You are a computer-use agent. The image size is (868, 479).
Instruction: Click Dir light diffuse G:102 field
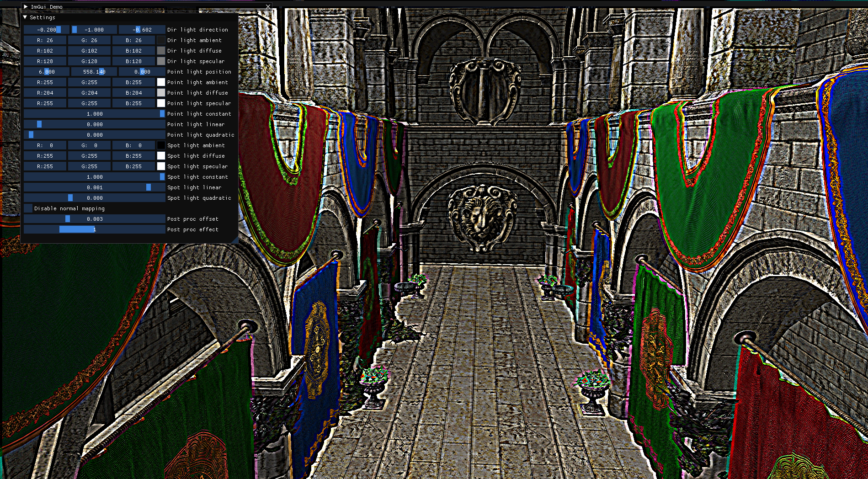(x=89, y=51)
